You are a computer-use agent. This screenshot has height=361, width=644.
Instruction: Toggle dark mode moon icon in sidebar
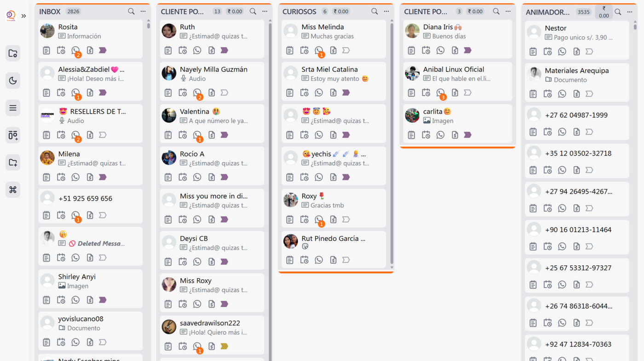(x=13, y=81)
